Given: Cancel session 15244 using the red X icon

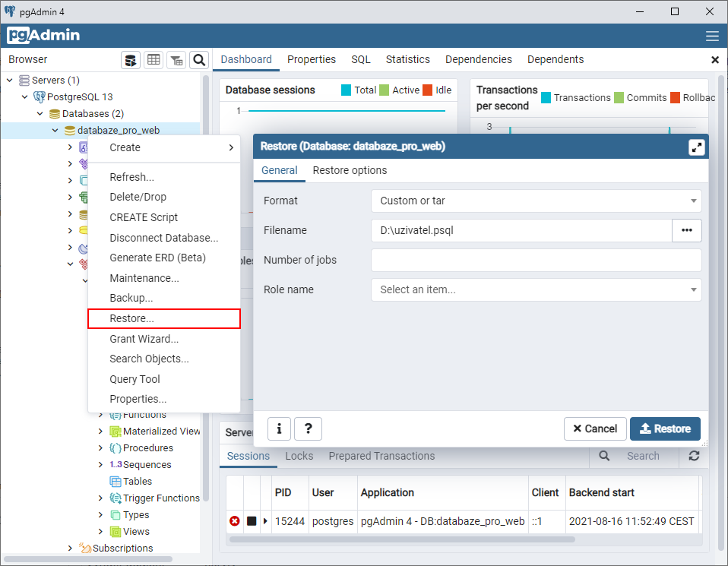Looking at the screenshot, I should [x=235, y=521].
